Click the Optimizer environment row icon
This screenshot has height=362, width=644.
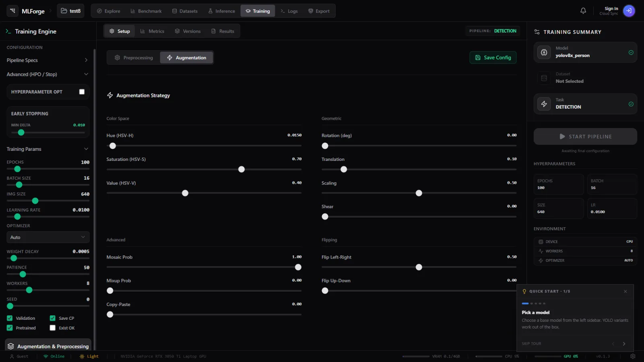click(x=541, y=260)
